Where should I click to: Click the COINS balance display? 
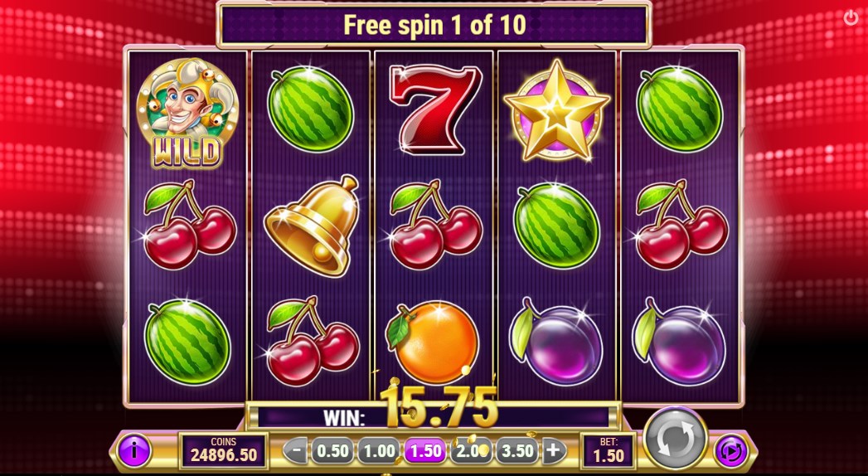pyautogui.click(x=224, y=450)
